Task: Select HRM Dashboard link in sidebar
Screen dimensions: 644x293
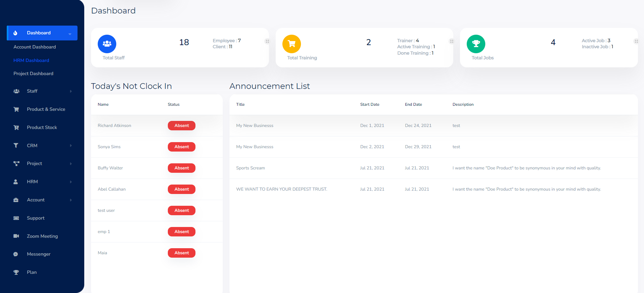Action: pyautogui.click(x=31, y=60)
